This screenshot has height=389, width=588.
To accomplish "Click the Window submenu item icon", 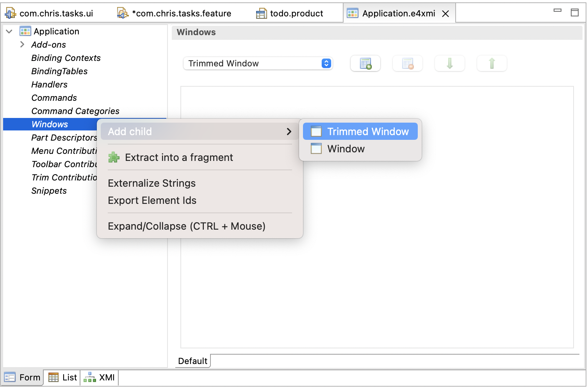I will coord(316,149).
